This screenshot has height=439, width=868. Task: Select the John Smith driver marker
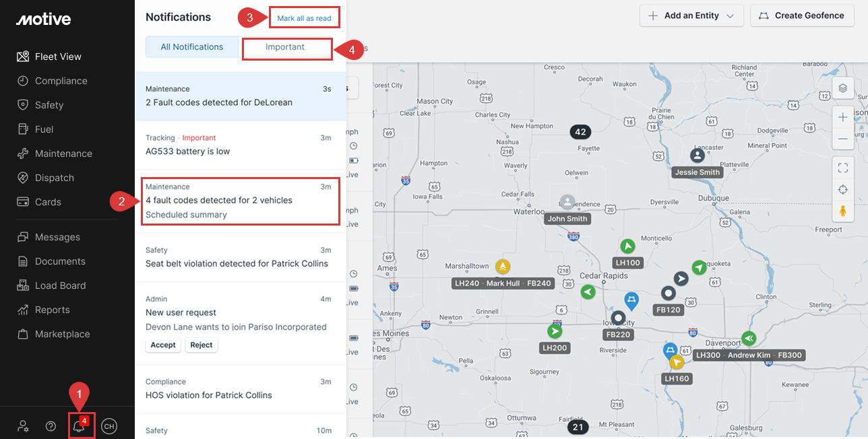[567, 202]
